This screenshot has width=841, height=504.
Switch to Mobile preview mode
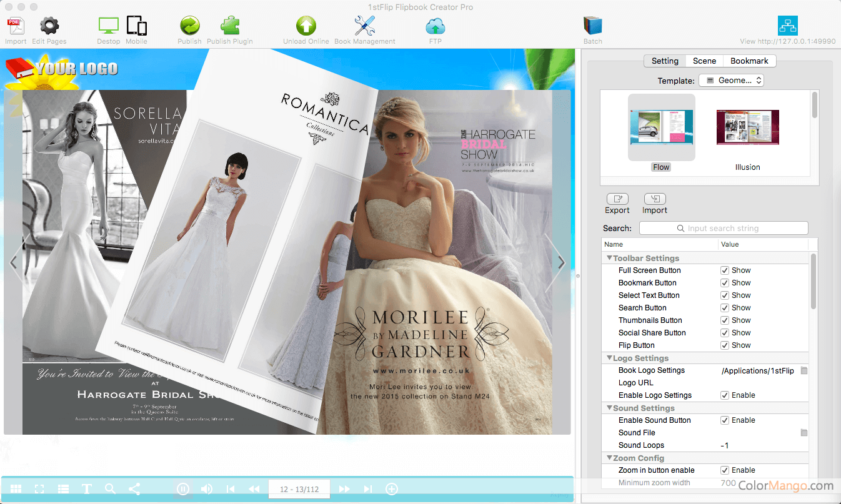point(136,26)
